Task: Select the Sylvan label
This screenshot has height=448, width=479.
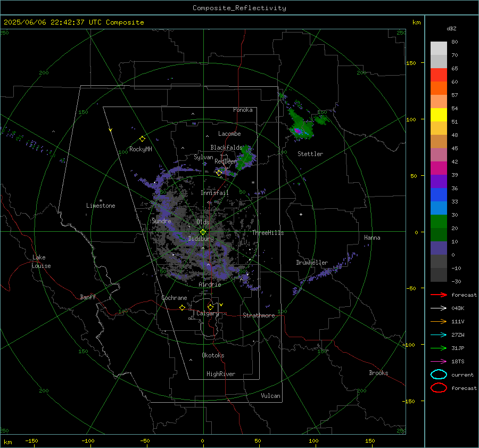Action: coord(203,157)
